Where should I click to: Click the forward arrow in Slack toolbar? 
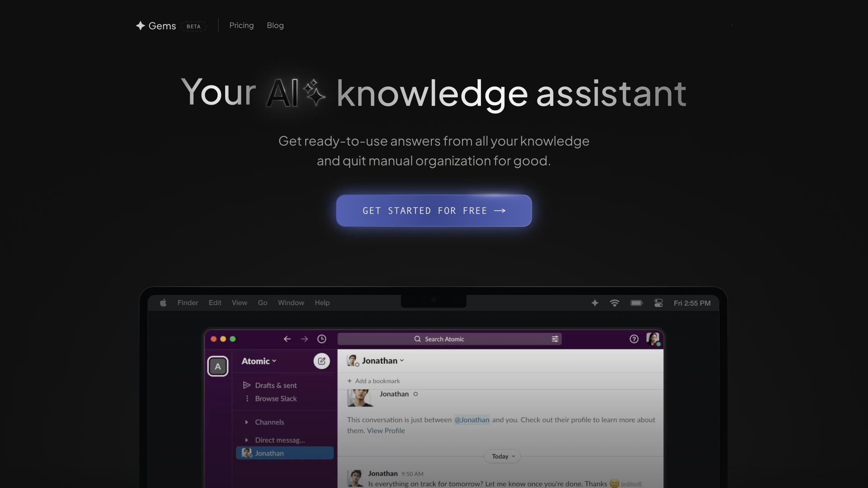(x=304, y=339)
